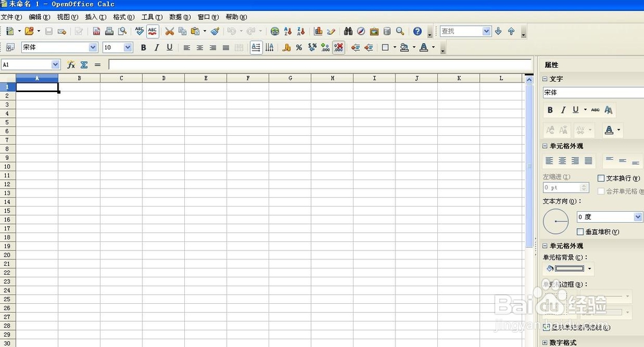Click the New spreadsheet icon
This screenshot has width=644, height=347.
(10, 31)
